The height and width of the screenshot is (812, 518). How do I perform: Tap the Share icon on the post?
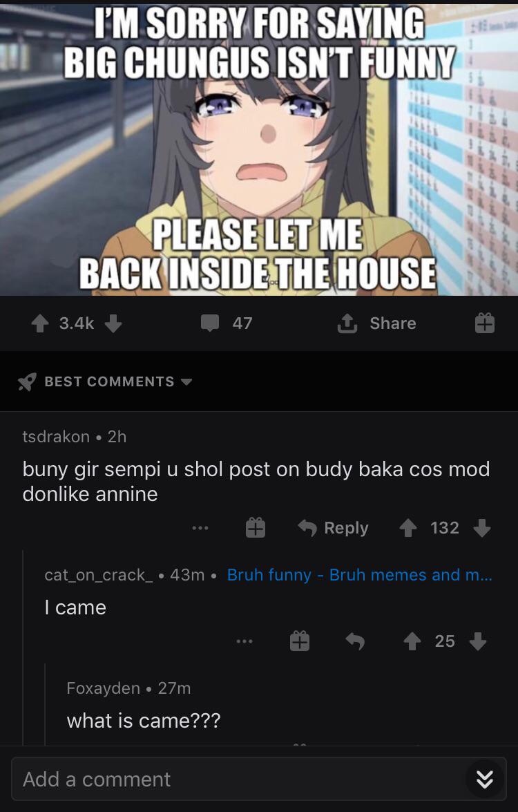click(x=347, y=323)
